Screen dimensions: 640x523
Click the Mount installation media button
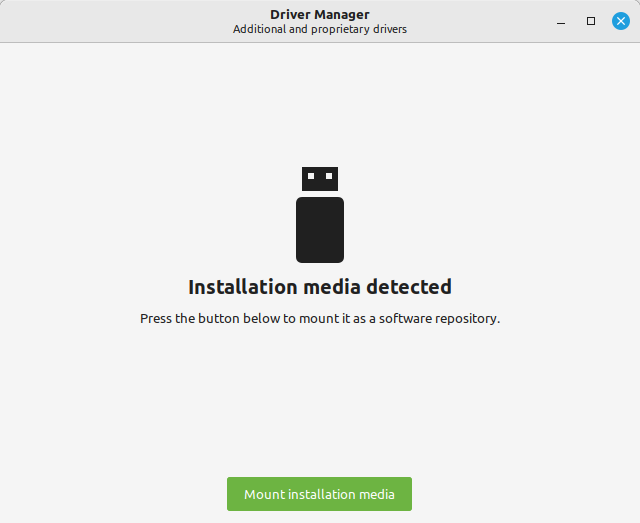coord(319,494)
